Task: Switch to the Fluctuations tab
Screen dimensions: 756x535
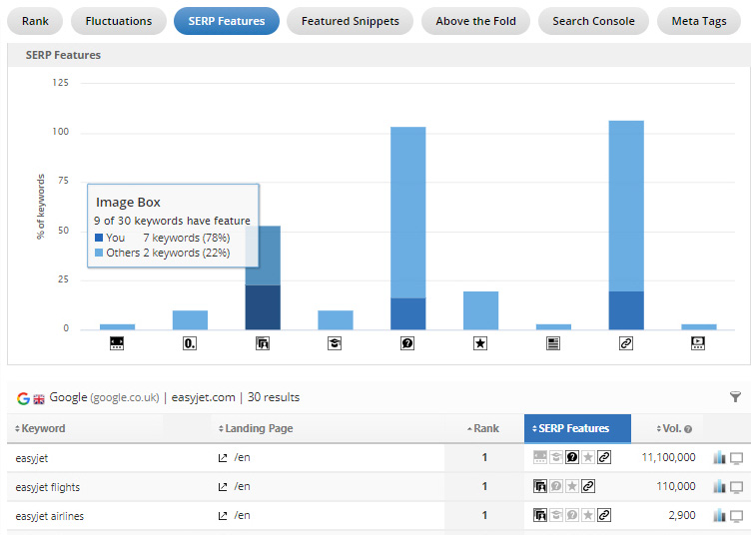Action: click(119, 21)
